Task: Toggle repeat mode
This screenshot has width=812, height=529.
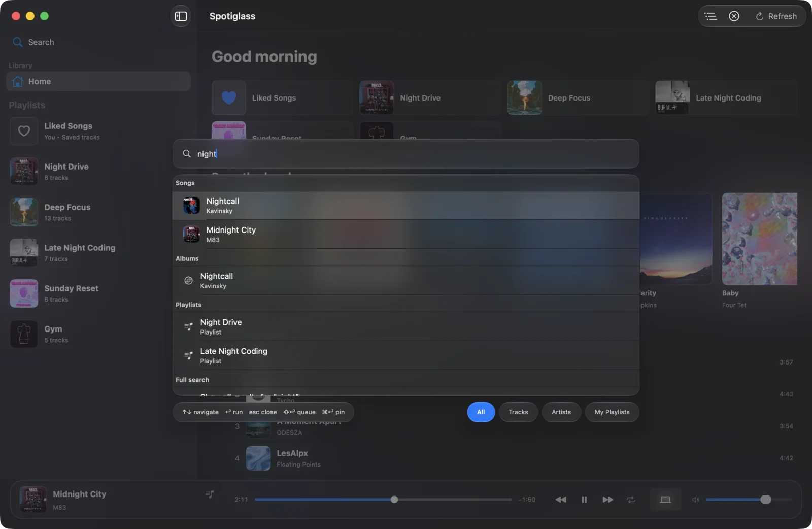Action: coord(631,500)
